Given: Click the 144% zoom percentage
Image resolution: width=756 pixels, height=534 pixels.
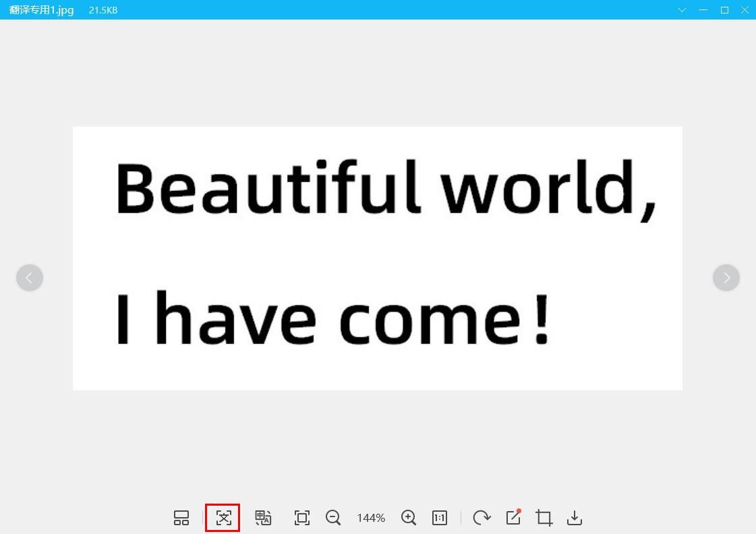Looking at the screenshot, I should (371, 518).
